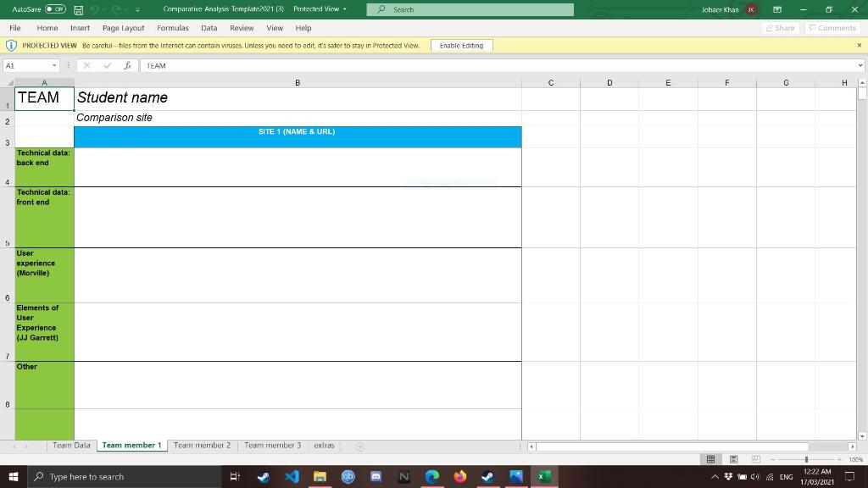Switch to the Formulas ribbon tab

tap(172, 27)
